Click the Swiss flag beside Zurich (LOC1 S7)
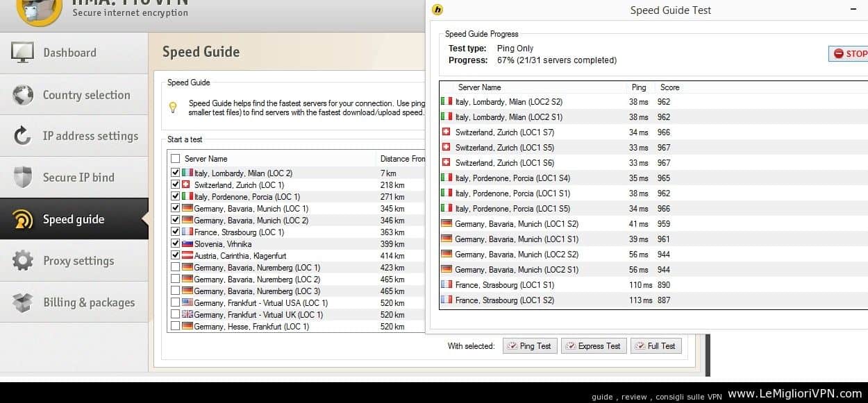868x403 pixels. (446, 132)
